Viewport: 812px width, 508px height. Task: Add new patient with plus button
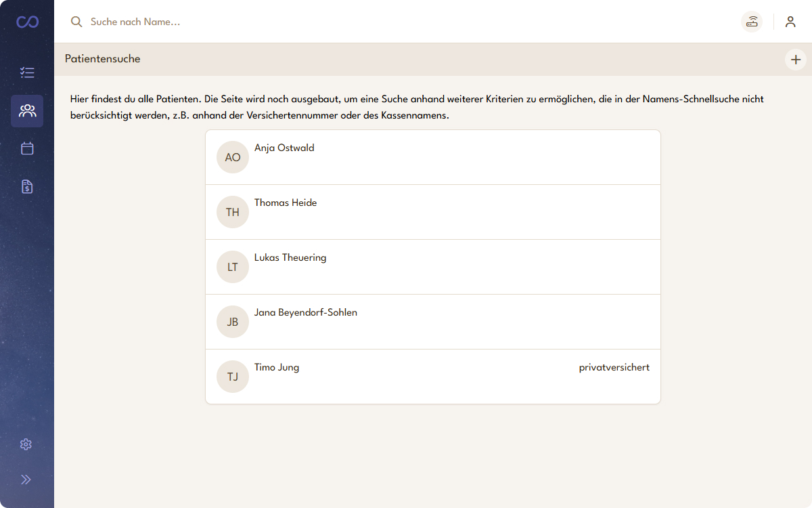coord(796,60)
